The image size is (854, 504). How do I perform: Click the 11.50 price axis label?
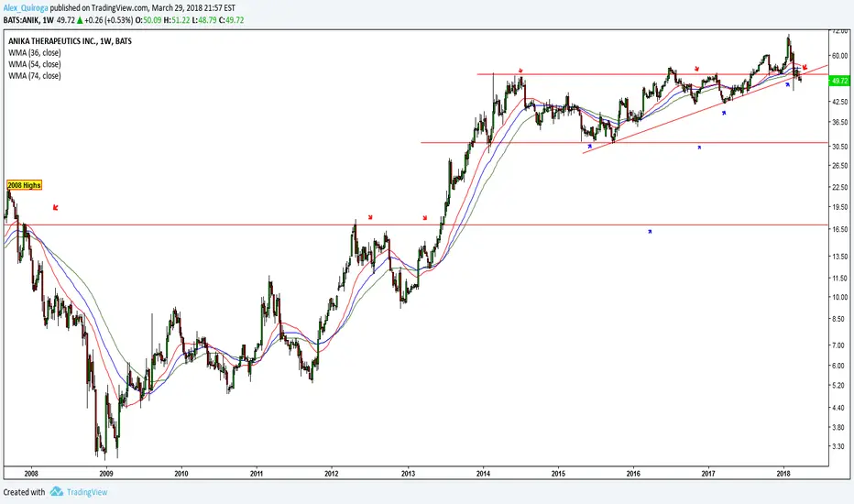[x=840, y=279]
